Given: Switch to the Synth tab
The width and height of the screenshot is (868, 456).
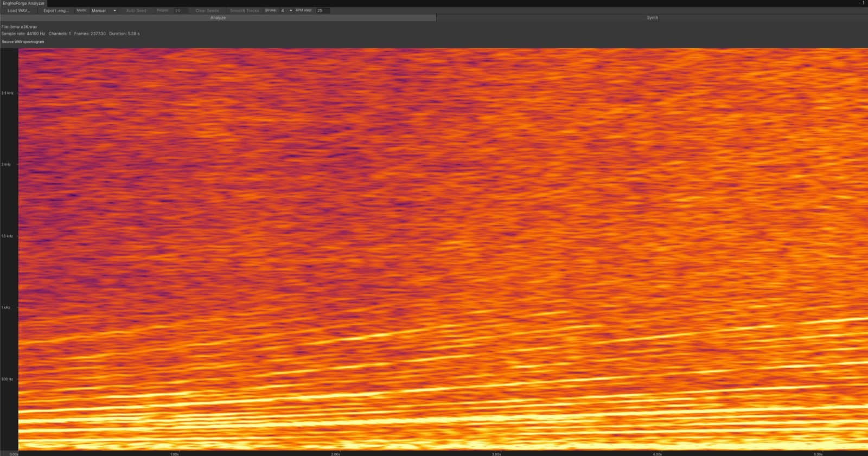Looking at the screenshot, I should point(652,18).
